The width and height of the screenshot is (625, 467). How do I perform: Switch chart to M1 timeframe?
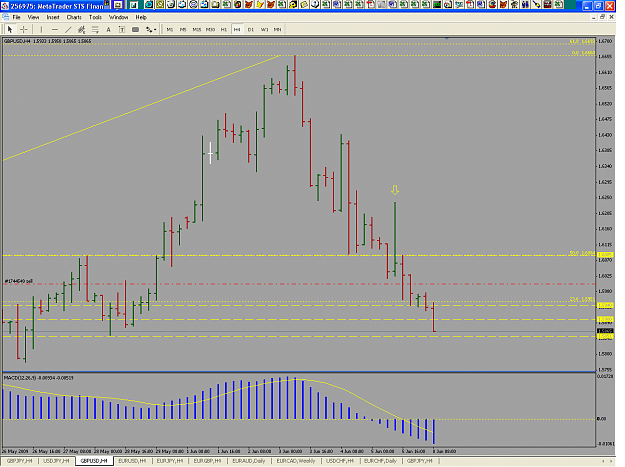pyautogui.click(x=170, y=29)
